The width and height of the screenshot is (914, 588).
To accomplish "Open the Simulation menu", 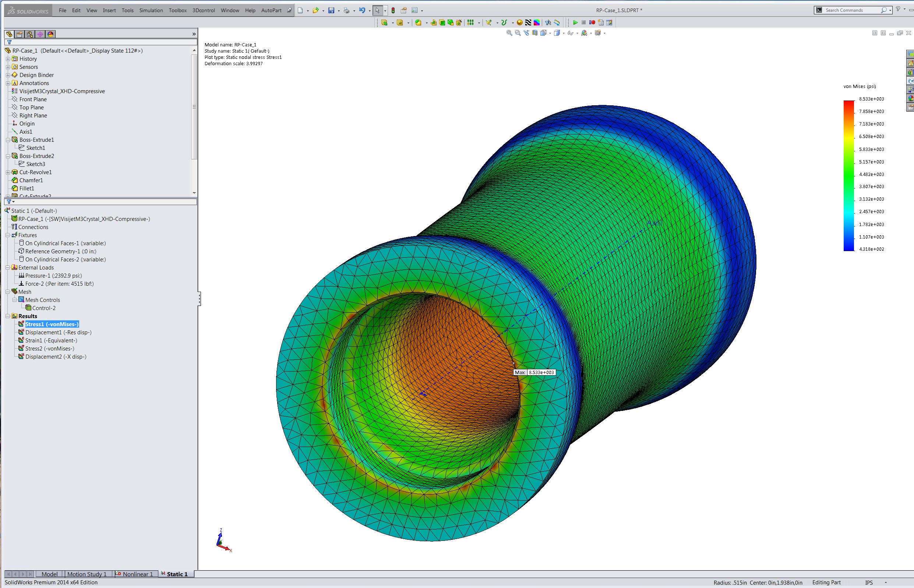I will pyautogui.click(x=151, y=10).
